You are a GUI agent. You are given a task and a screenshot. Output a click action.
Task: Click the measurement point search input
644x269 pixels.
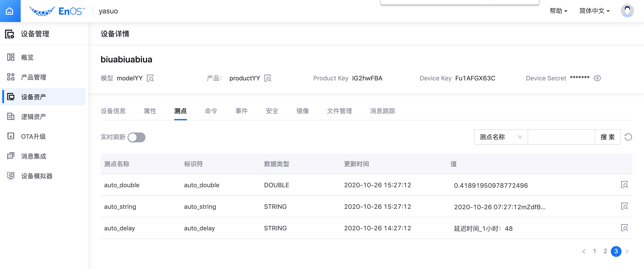click(x=561, y=137)
